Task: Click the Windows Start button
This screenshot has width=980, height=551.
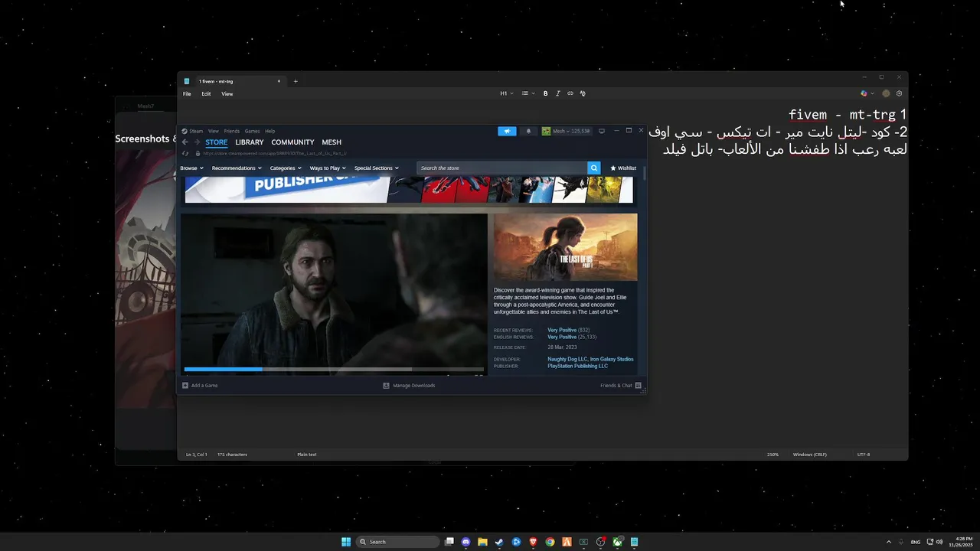Action: click(346, 542)
